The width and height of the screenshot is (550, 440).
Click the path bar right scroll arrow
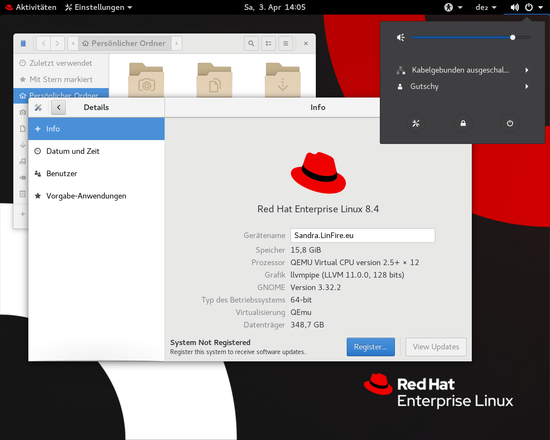(x=176, y=44)
